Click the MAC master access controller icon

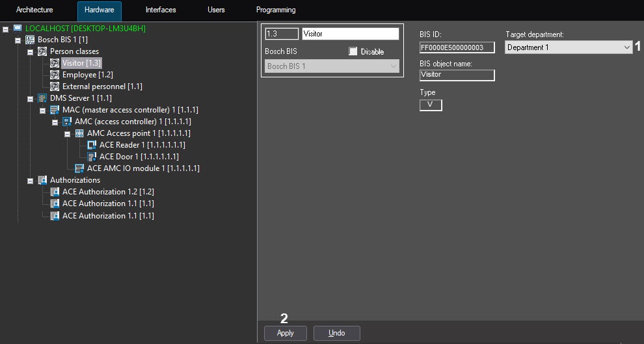[55, 110]
